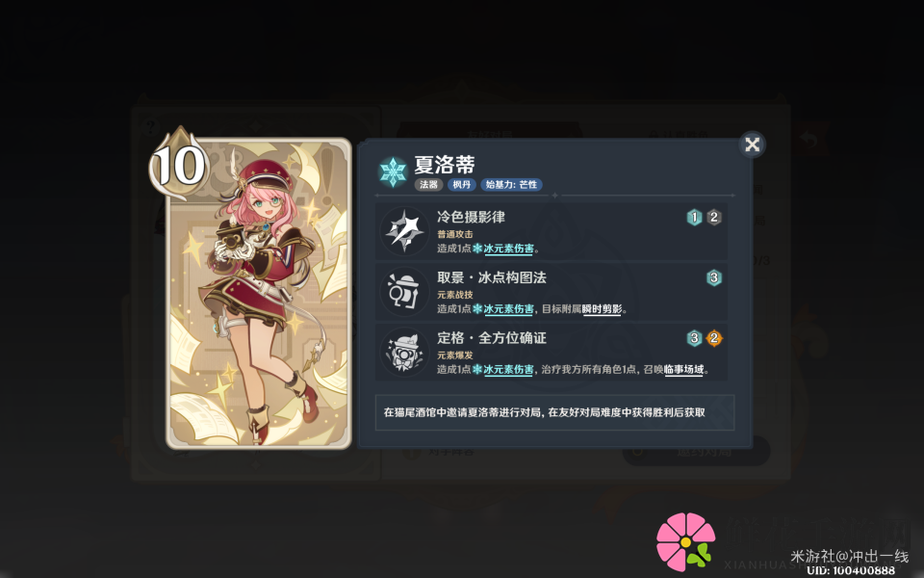The width and height of the screenshot is (924, 578).
Task: Click the orange energy cost 2 die icon
Action: pos(713,338)
